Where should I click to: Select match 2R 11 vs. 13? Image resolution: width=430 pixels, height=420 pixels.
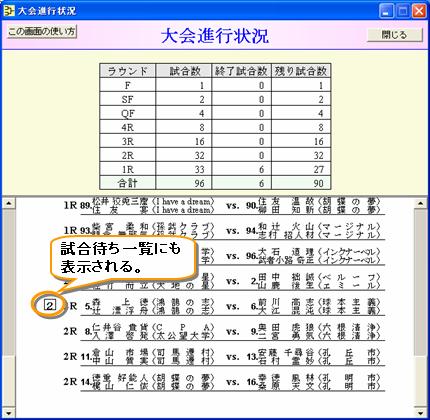[x=223, y=357]
